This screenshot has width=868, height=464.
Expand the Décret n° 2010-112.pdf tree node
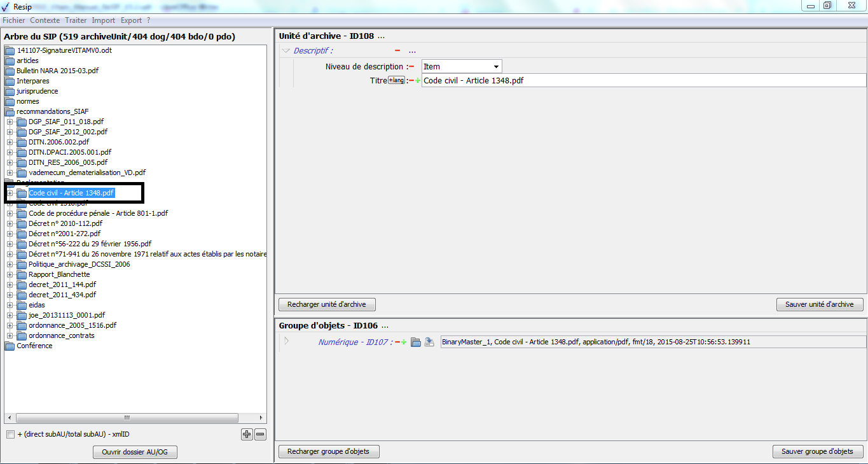(10, 223)
